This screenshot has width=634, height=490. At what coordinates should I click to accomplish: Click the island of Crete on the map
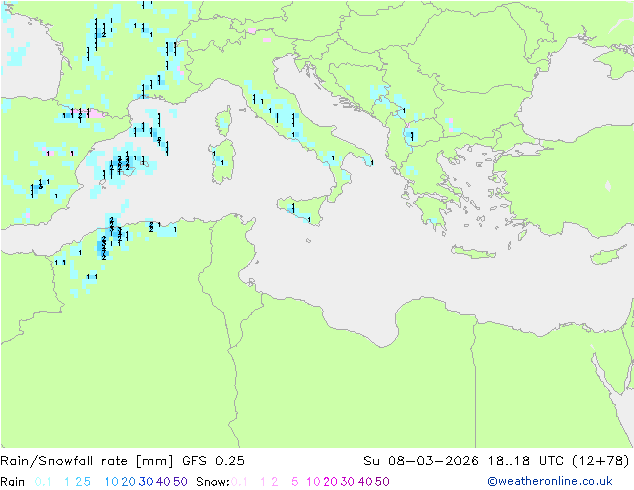click(473, 252)
